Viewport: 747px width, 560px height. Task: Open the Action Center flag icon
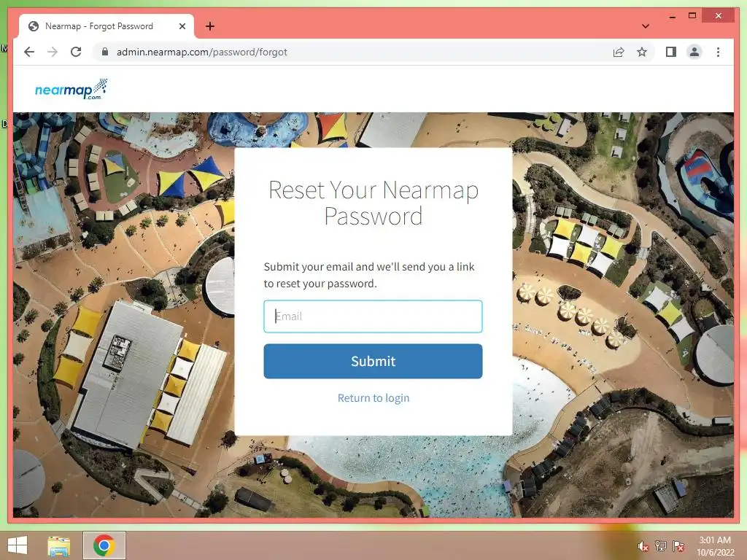(678, 546)
